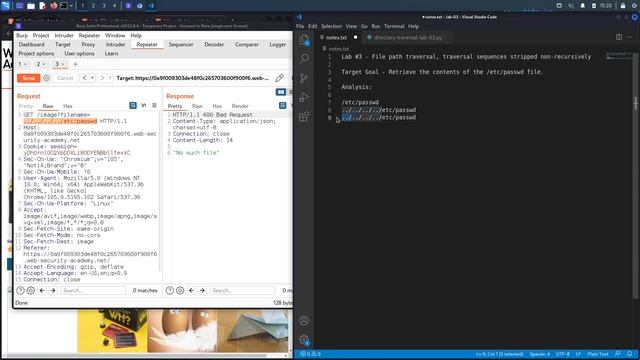Open Burp Learn tab
This screenshot has height=360, width=640.
click(x=111, y=53)
